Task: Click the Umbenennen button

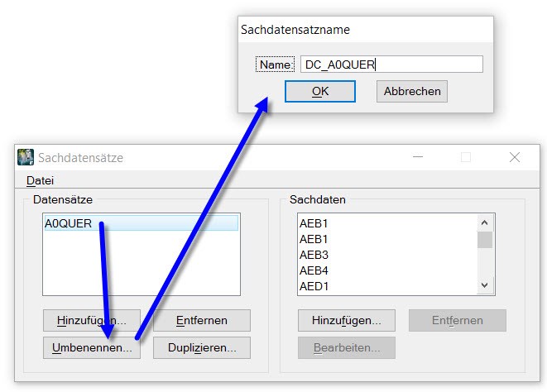Action: point(92,347)
